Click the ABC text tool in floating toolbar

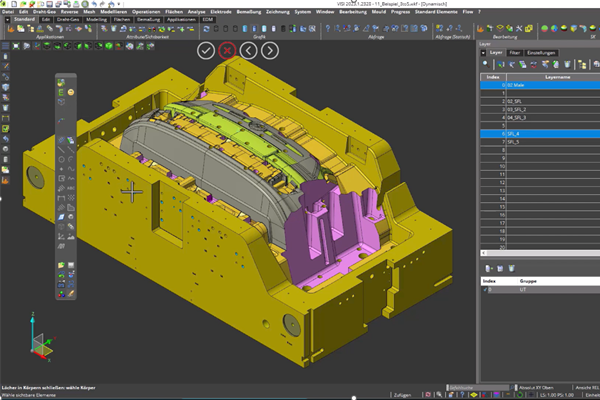[x=71, y=188]
